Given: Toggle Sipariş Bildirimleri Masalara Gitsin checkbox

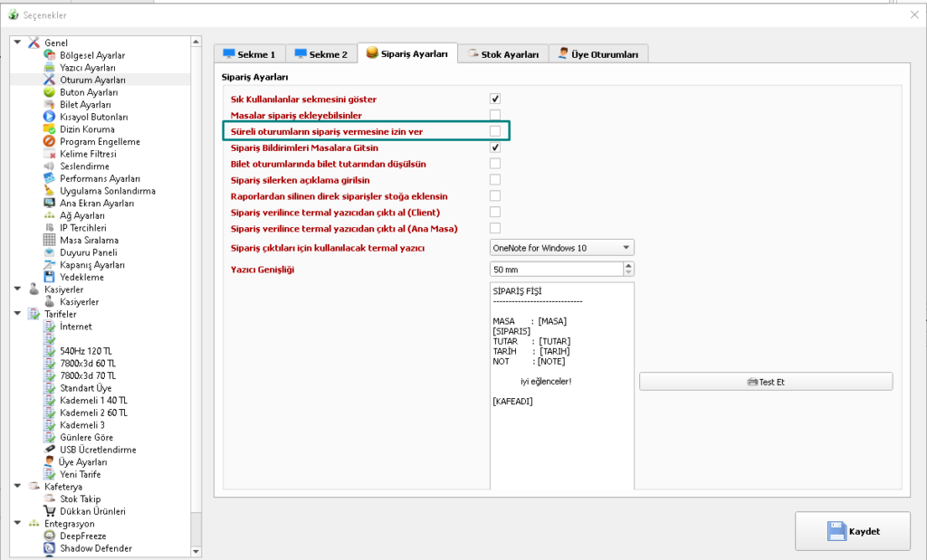Looking at the screenshot, I should coord(495,147).
